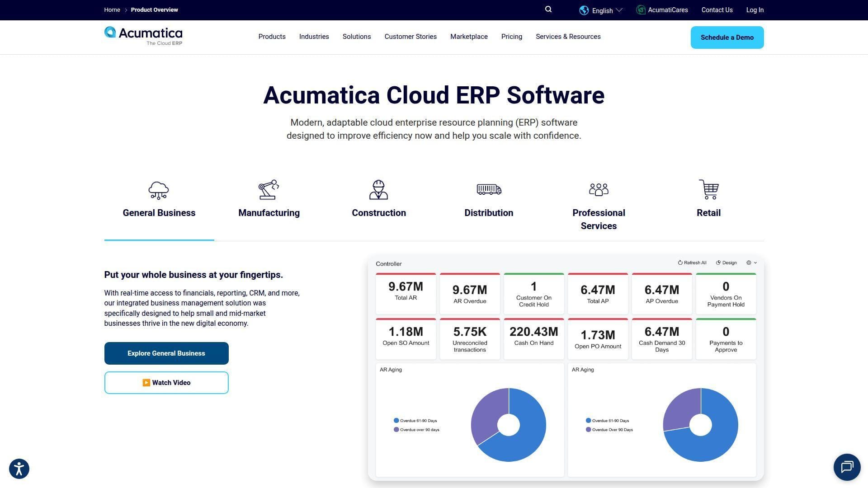
Task: Click the Log In link
Action: point(755,10)
